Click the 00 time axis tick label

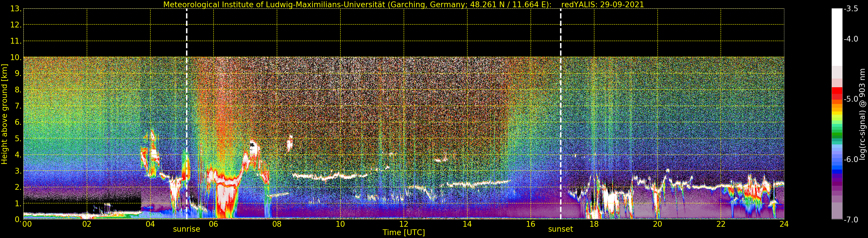click(x=27, y=224)
